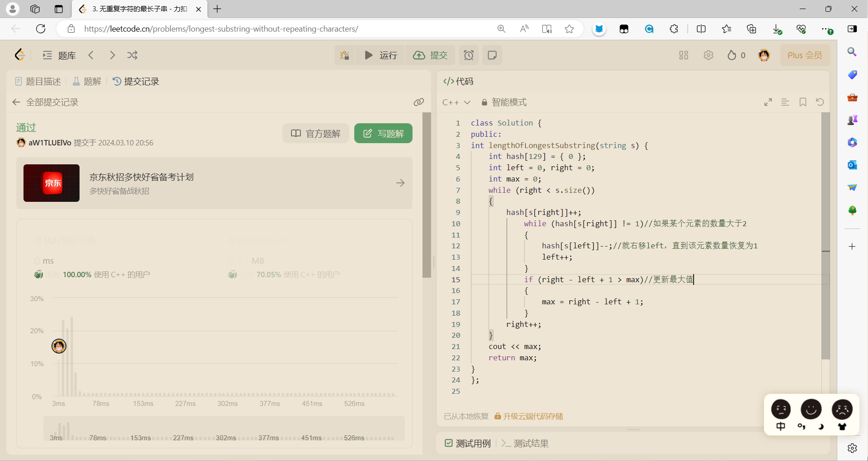The width and height of the screenshot is (868, 461).
Task: Click the runtime distribution mini range bar
Action: point(224,428)
